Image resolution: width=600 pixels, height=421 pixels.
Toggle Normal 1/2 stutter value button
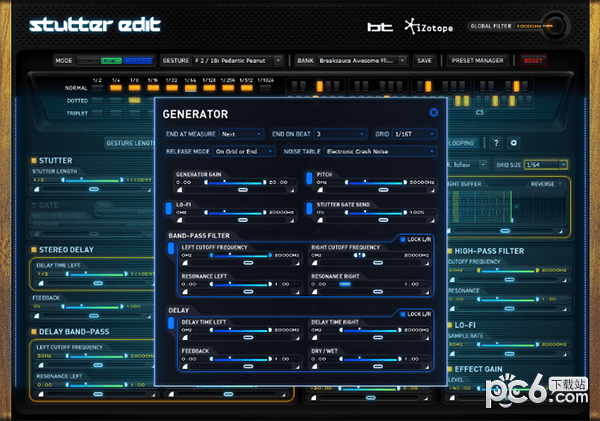(97, 88)
